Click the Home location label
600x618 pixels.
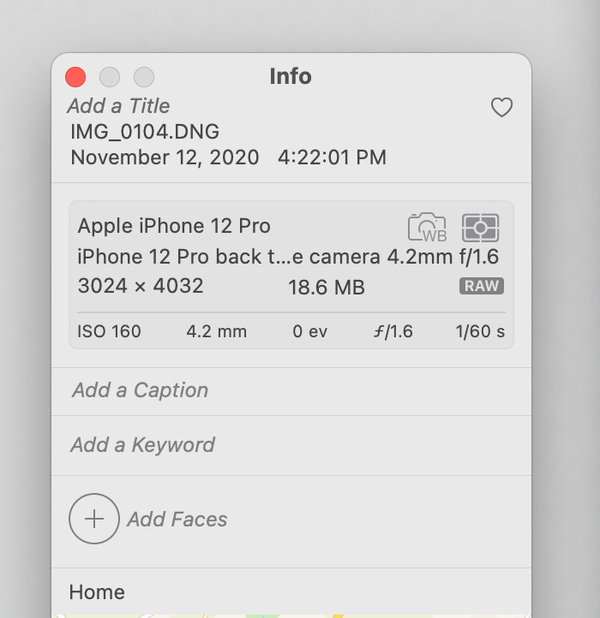click(x=97, y=592)
